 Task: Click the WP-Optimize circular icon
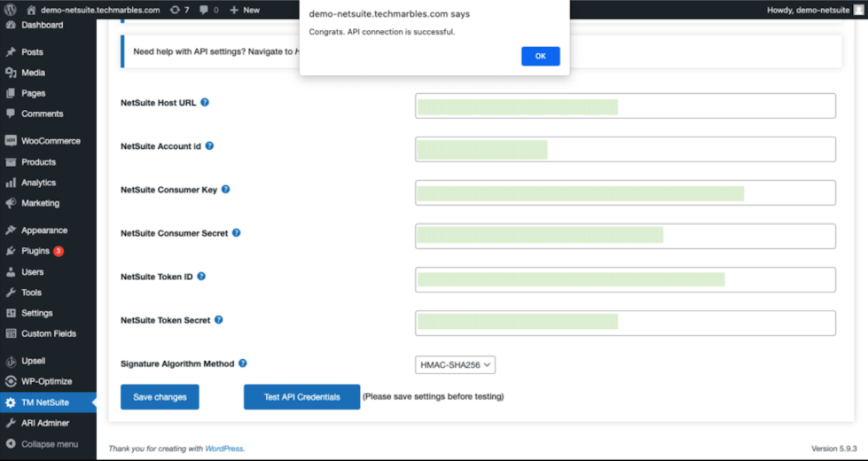(11, 382)
